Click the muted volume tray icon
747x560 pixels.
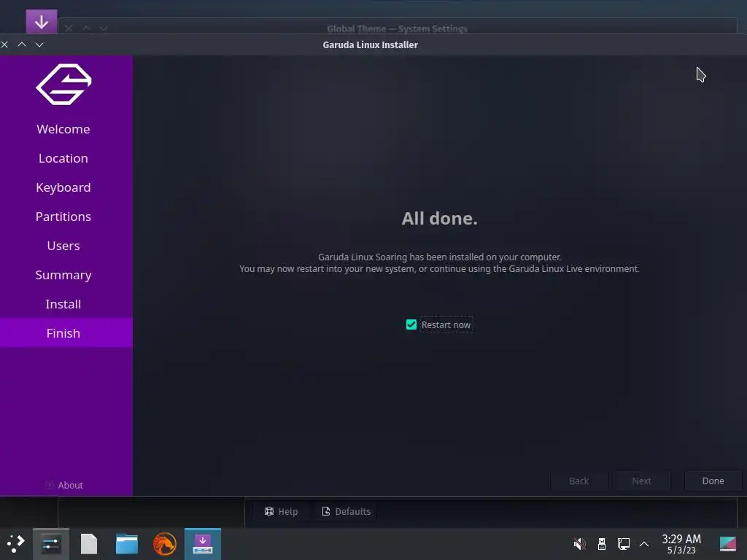[x=579, y=543]
